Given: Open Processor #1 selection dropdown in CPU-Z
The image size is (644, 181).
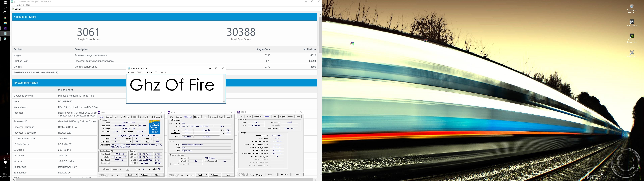Looking at the screenshot, I should click(x=120, y=169).
